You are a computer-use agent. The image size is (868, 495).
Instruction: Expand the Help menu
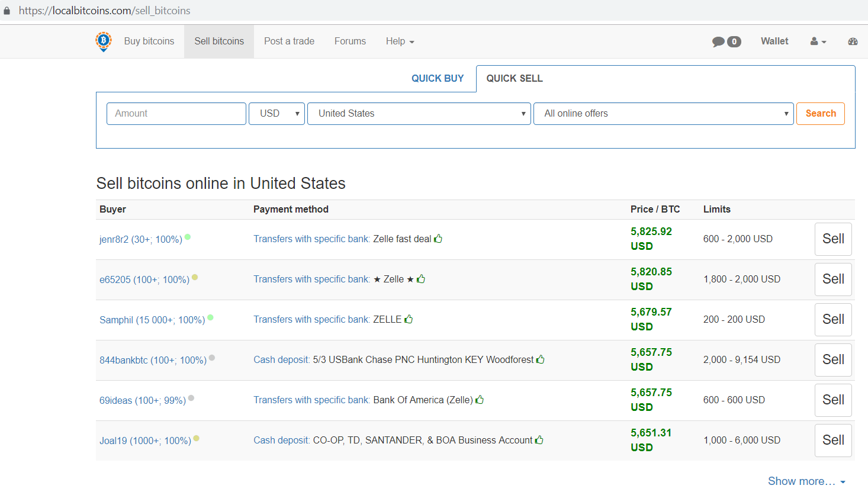pyautogui.click(x=400, y=41)
